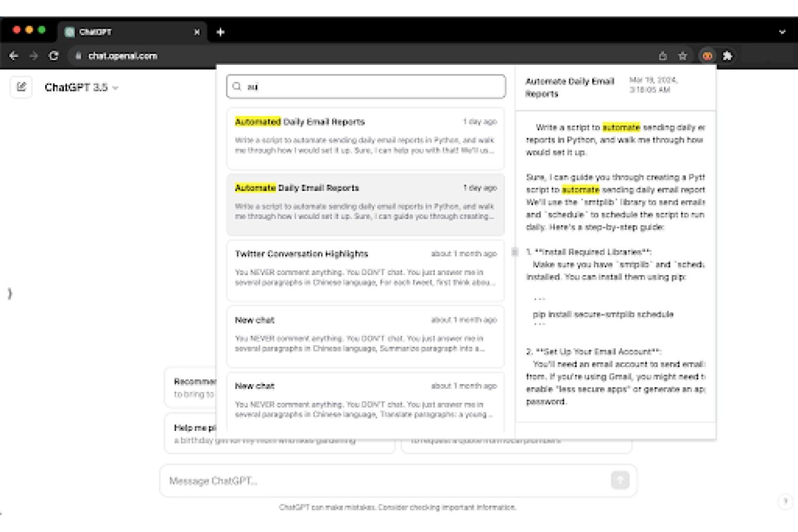Click the preview title Automate Daily Email Reports

[570, 87]
